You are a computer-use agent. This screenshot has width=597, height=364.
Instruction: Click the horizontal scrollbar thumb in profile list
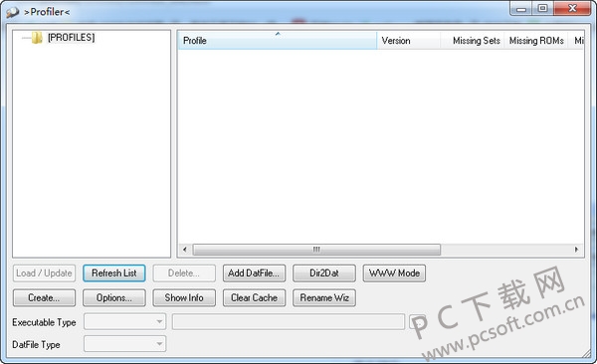tap(316, 250)
